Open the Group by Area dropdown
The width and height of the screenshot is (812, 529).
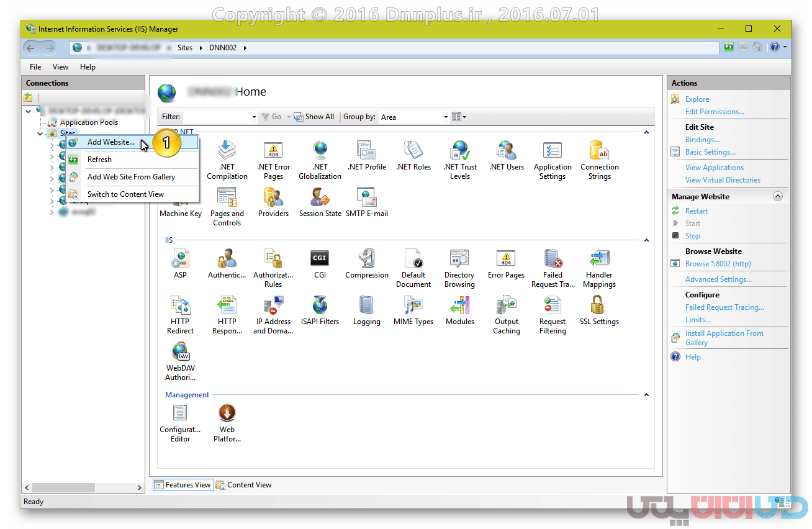point(414,117)
